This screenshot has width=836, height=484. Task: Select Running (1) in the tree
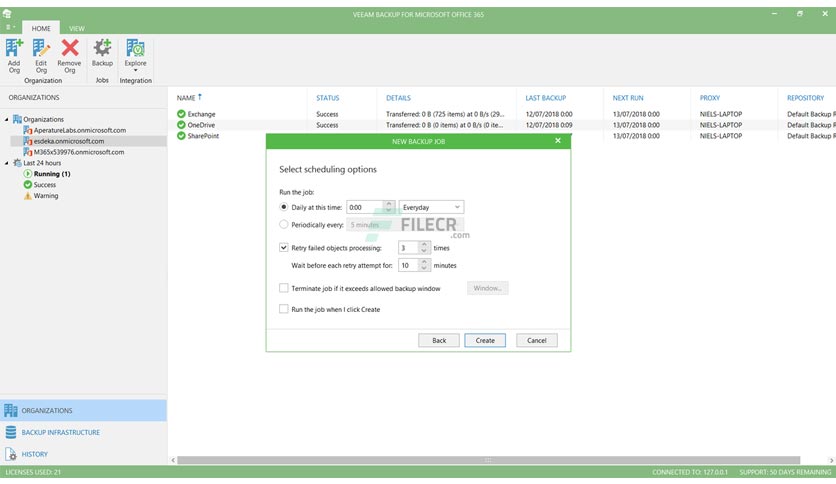pyautogui.click(x=52, y=174)
